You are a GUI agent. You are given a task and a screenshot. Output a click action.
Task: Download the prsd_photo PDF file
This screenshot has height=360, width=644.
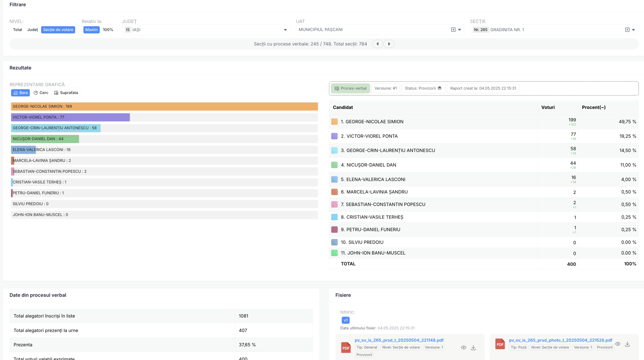click(627, 344)
